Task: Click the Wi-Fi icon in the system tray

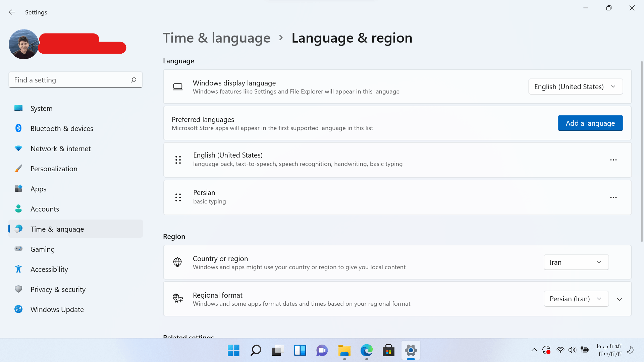Action: coord(560,350)
